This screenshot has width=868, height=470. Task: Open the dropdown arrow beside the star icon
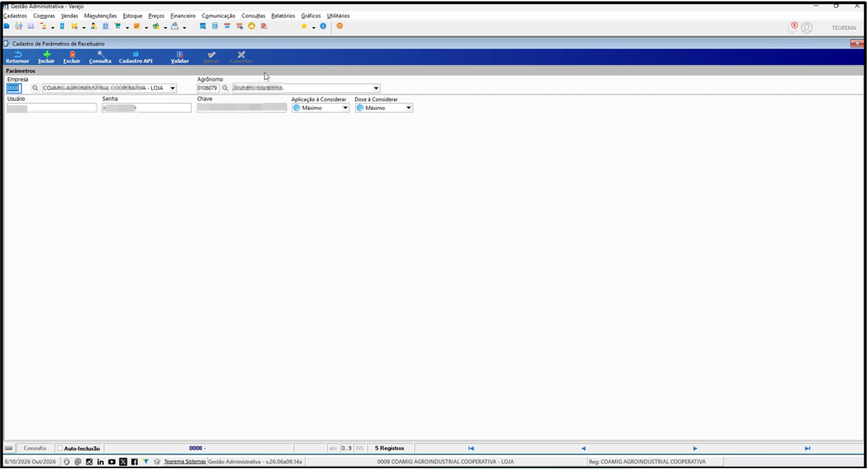point(314,27)
